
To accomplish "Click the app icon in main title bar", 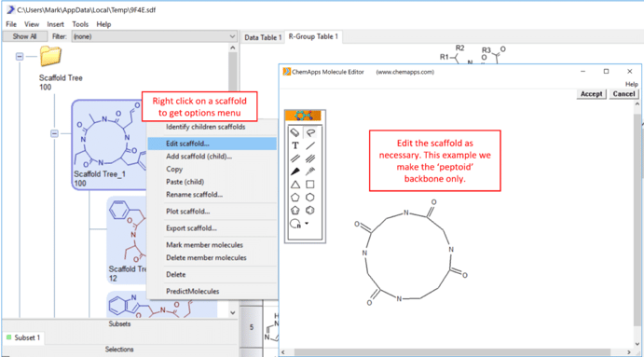I will click(x=10, y=9).
